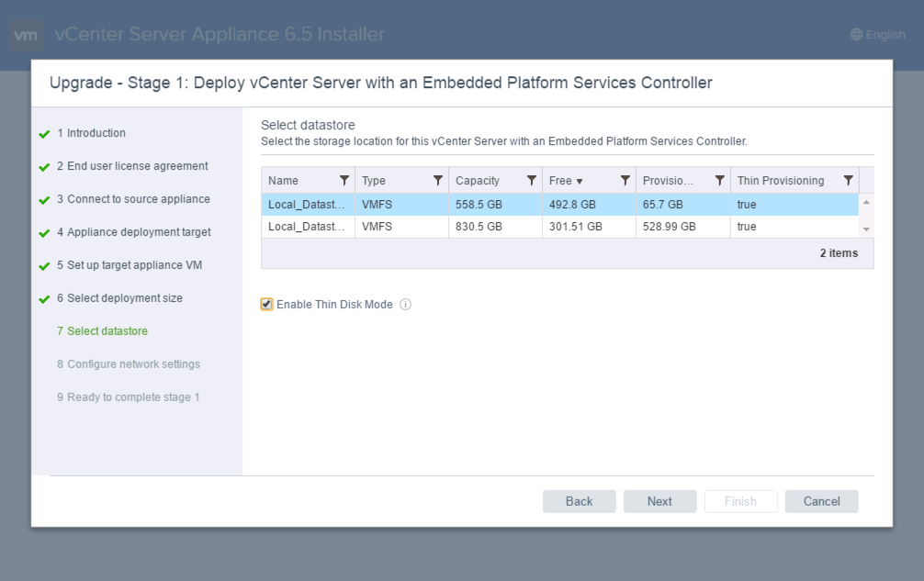Image resolution: width=924 pixels, height=581 pixels.
Task: Click the 2 items count label
Action: 839,253
